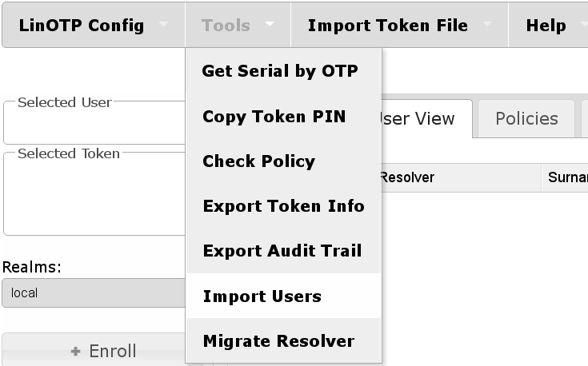Sort by the Surname column header
Image resolution: width=588 pixels, height=366 pixels.
pyautogui.click(x=567, y=177)
